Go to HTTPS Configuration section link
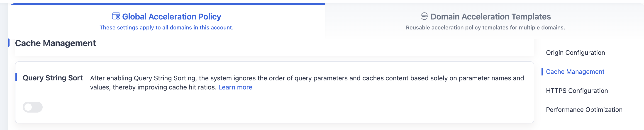This screenshot has height=130, width=644. 577,91
